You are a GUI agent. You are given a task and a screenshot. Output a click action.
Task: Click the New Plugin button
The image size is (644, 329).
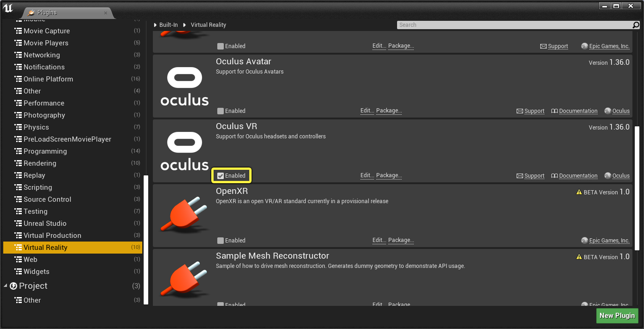(x=617, y=316)
